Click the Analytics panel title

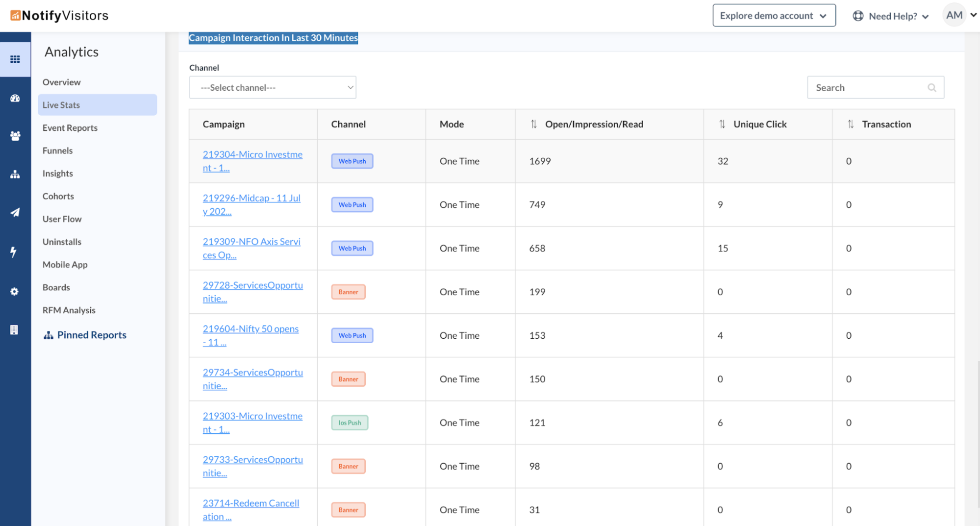tap(72, 52)
